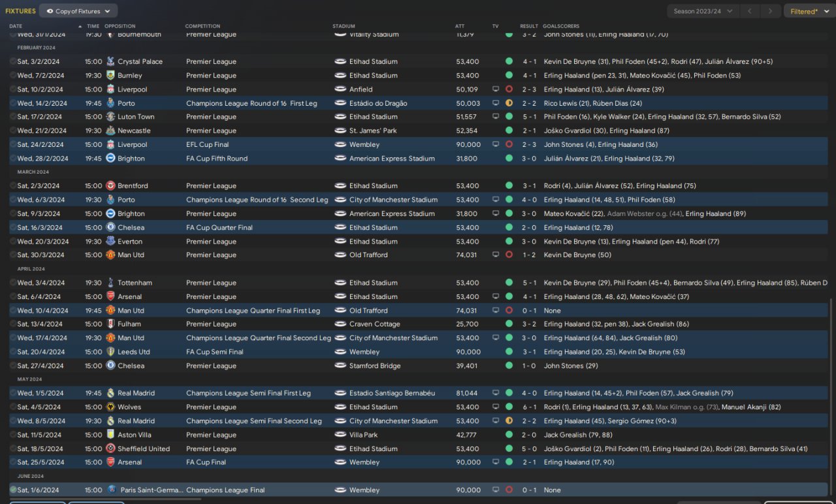The height and width of the screenshot is (504, 836).
Task: Click the stadium icon beside Anfield
Action: [x=340, y=89]
